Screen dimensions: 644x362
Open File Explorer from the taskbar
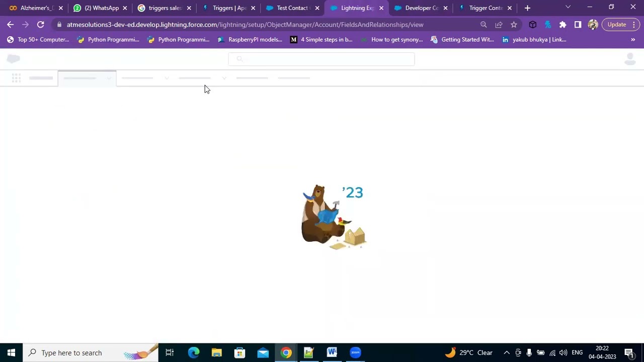[217, 352]
